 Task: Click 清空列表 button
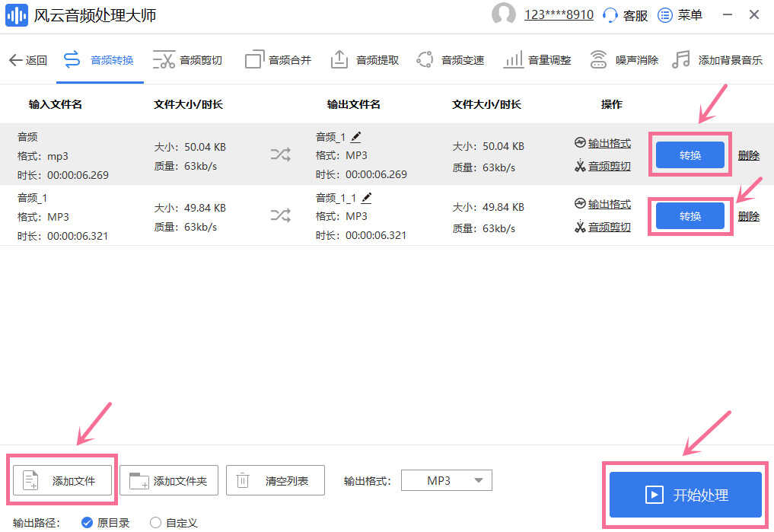point(276,480)
